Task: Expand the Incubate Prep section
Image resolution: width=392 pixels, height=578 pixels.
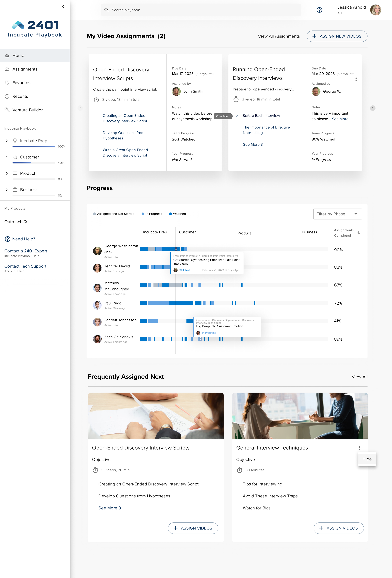Action: click(x=7, y=141)
